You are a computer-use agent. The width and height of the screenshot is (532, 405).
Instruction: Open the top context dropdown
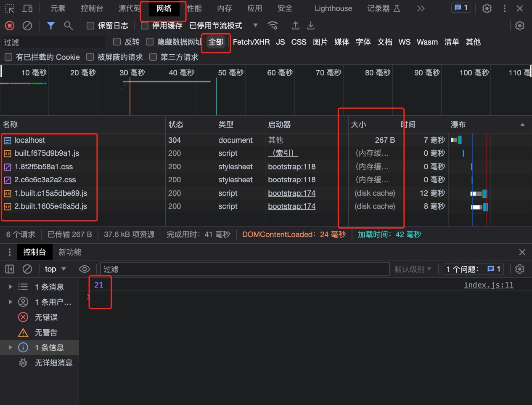coord(56,269)
